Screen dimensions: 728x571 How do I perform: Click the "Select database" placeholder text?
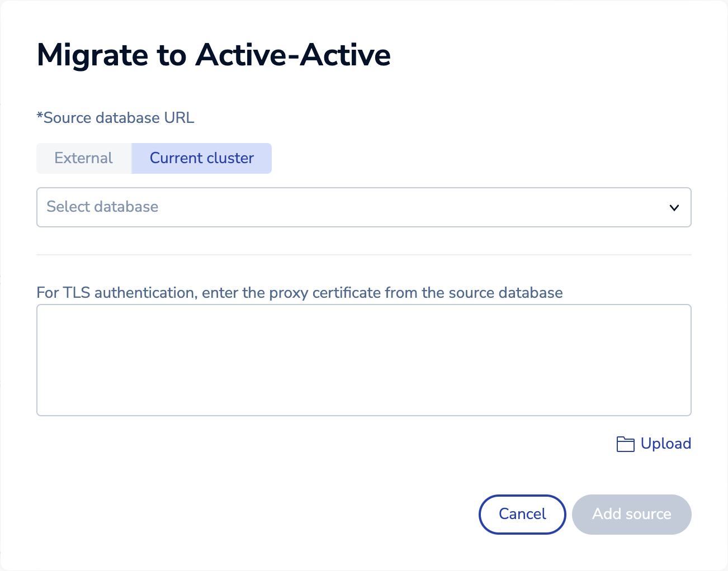point(102,207)
